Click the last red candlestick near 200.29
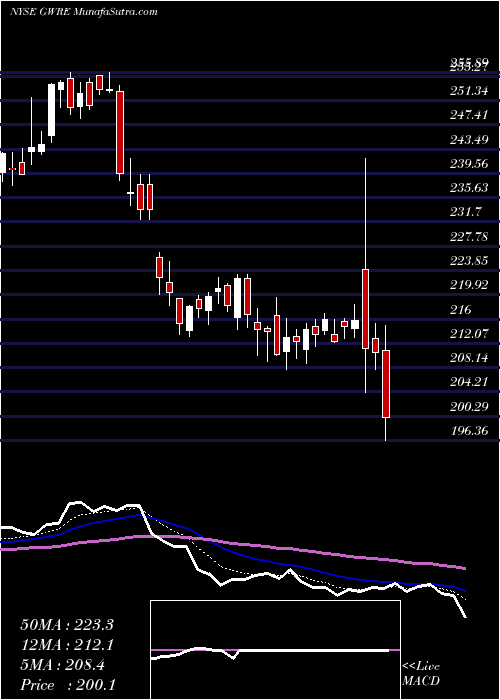 pyautogui.click(x=386, y=384)
